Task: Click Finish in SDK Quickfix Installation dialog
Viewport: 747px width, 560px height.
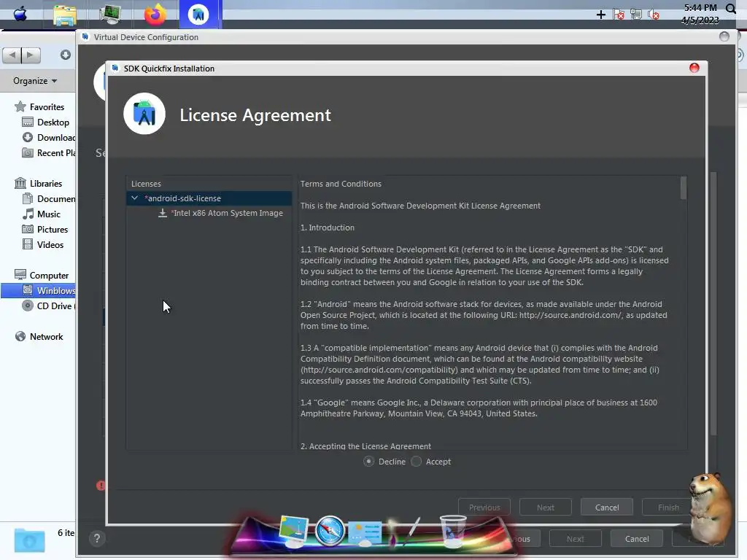Action: click(x=668, y=507)
